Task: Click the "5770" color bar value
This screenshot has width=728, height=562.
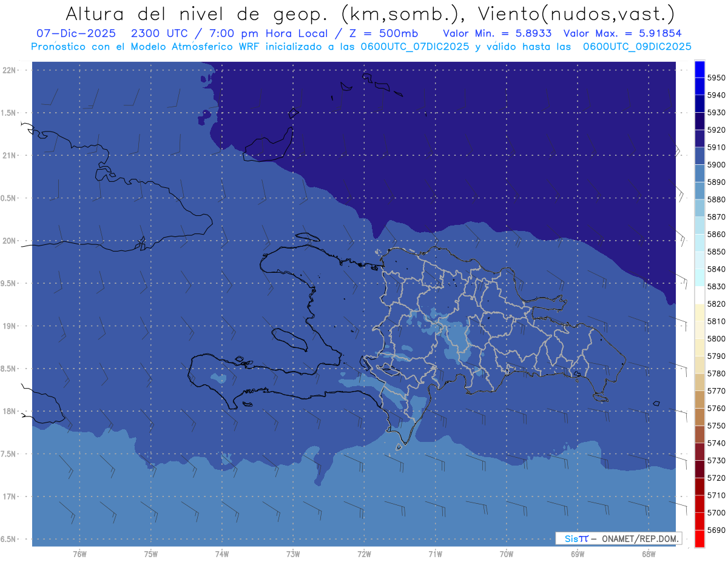Action: click(x=716, y=390)
